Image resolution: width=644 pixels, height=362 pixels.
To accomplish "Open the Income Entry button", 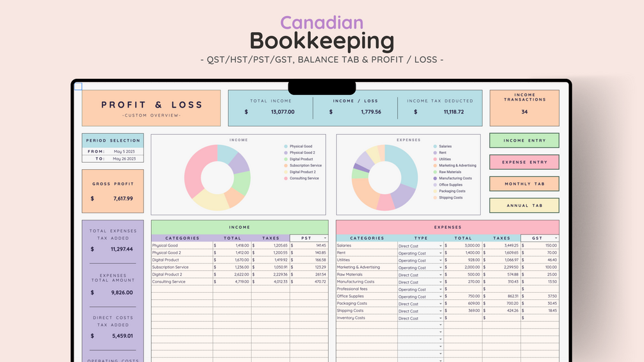I will (524, 140).
